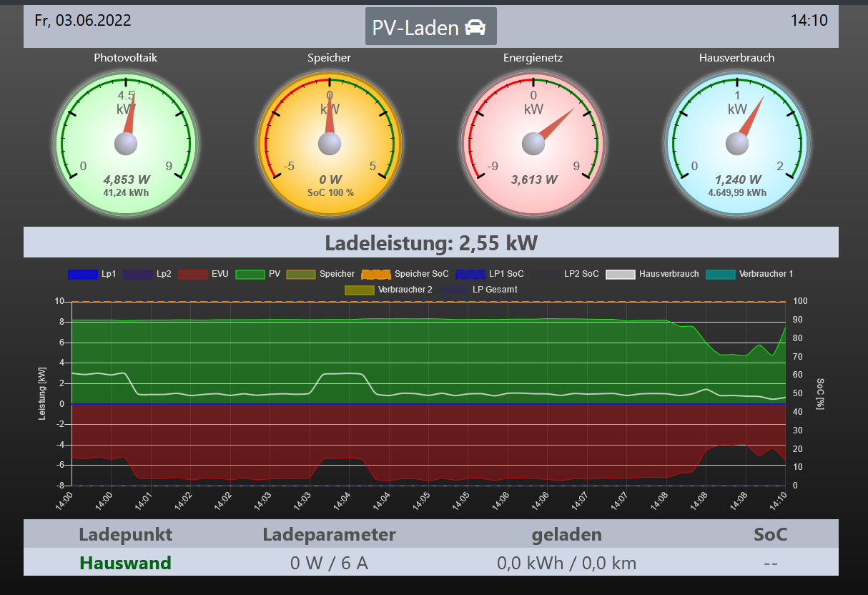Viewport: 868px width, 595px height.
Task: Click the yellow Speicher gauge dial
Action: tap(330, 144)
